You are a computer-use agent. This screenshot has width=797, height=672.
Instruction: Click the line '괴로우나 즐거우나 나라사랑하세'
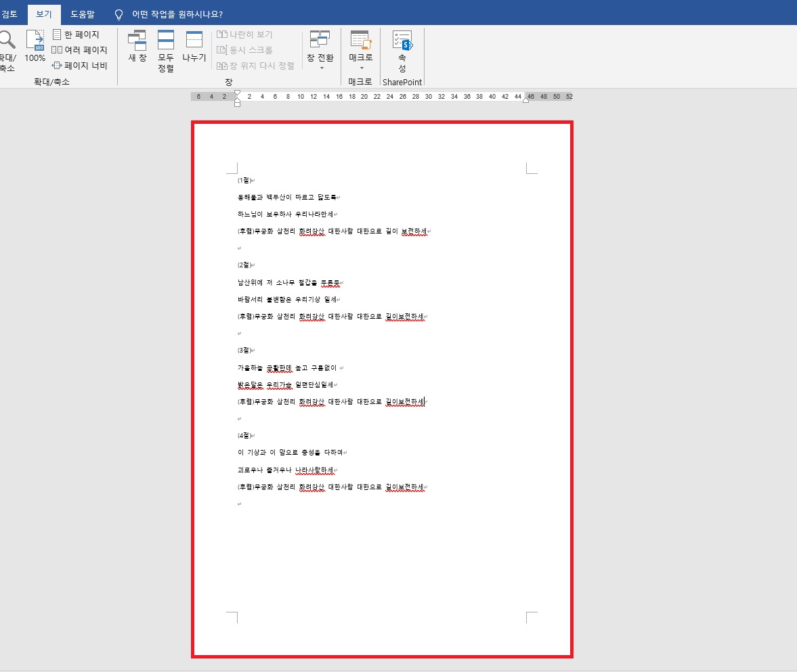pyautogui.click(x=286, y=470)
